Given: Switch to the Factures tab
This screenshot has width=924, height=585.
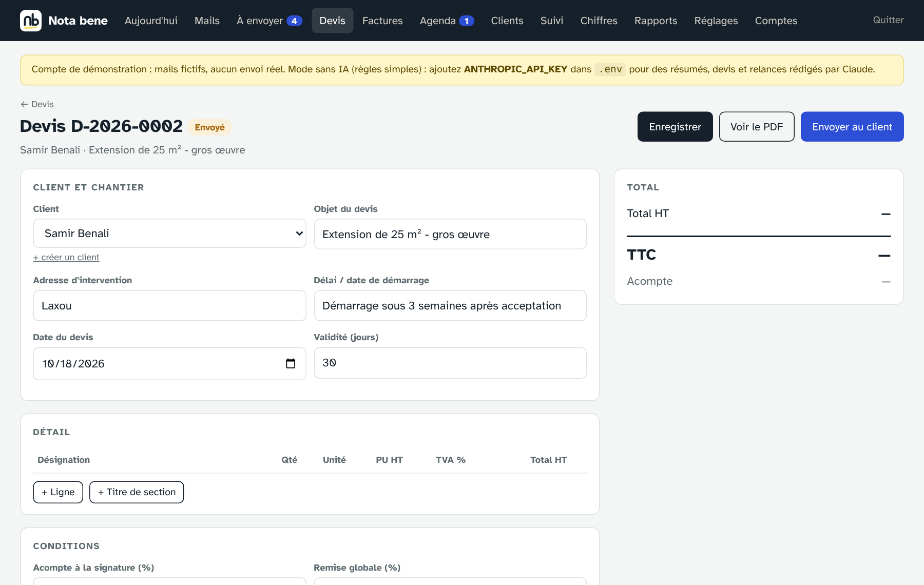Looking at the screenshot, I should [382, 21].
